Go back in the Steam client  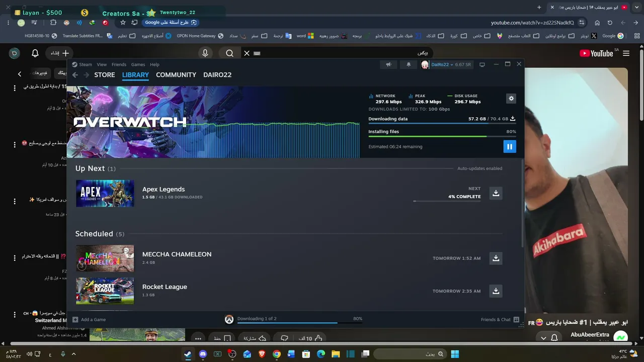[75, 75]
